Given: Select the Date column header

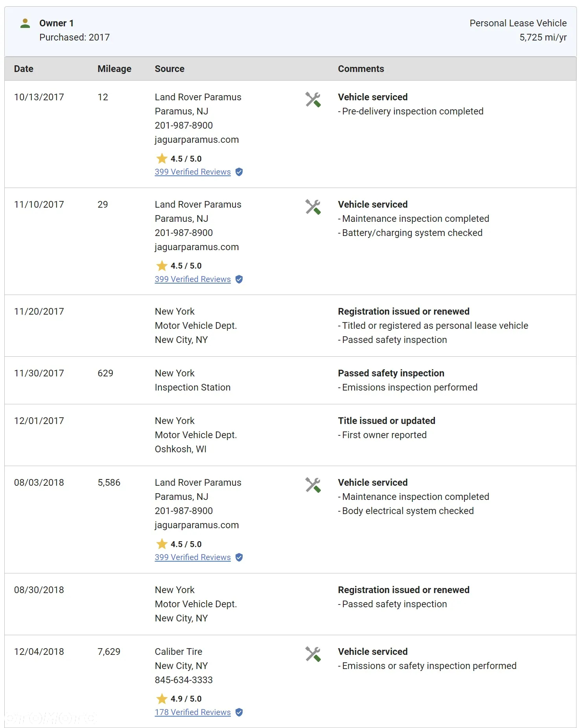Looking at the screenshot, I should 24,69.
